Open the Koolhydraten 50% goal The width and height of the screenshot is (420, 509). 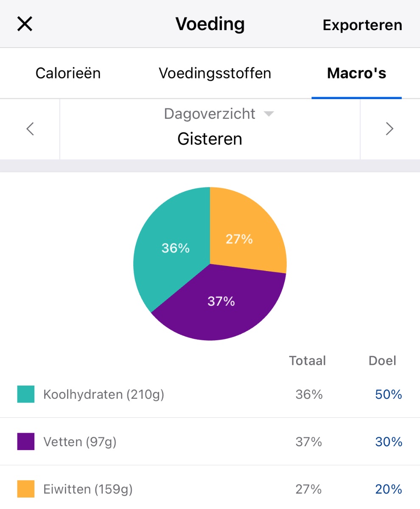tap(388, 395)
